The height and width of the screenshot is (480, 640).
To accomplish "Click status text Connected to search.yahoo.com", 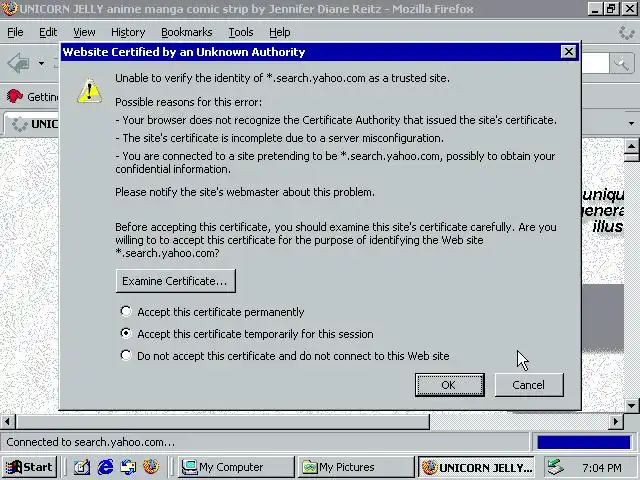I will pos(91,442).
